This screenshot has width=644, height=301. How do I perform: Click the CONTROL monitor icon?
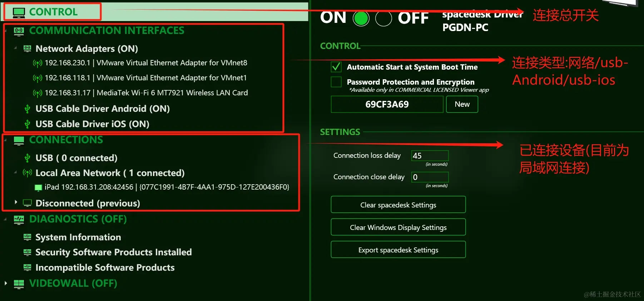pos(19,12)
